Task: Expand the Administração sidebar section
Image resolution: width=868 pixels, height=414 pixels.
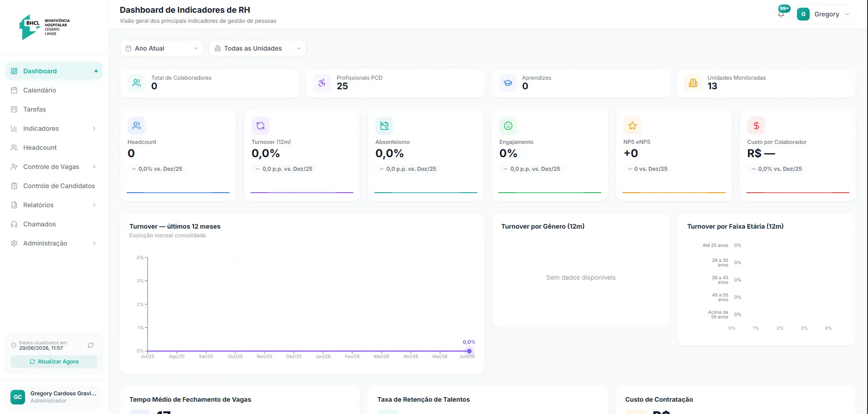Action: click(x=54, y=243)
